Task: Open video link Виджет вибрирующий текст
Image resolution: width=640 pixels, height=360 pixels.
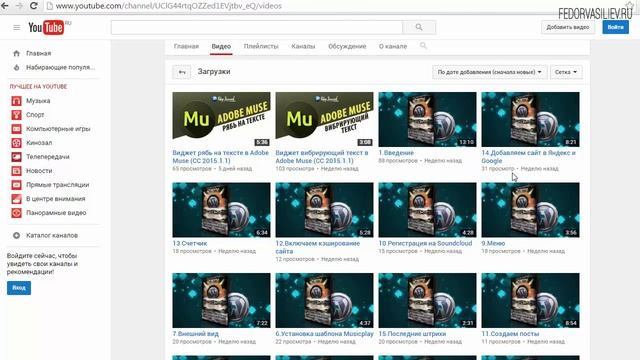Action: pyautogui.click(x=322, y=157)
